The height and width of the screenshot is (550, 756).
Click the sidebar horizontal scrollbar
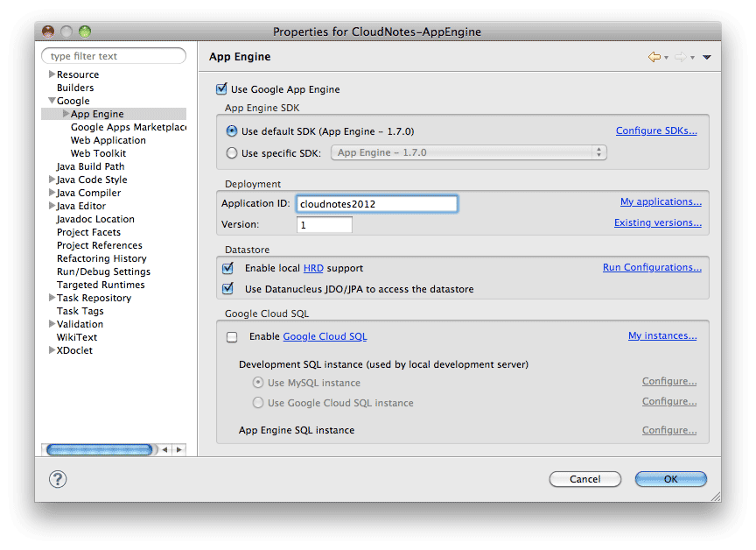tap(99, 449)
